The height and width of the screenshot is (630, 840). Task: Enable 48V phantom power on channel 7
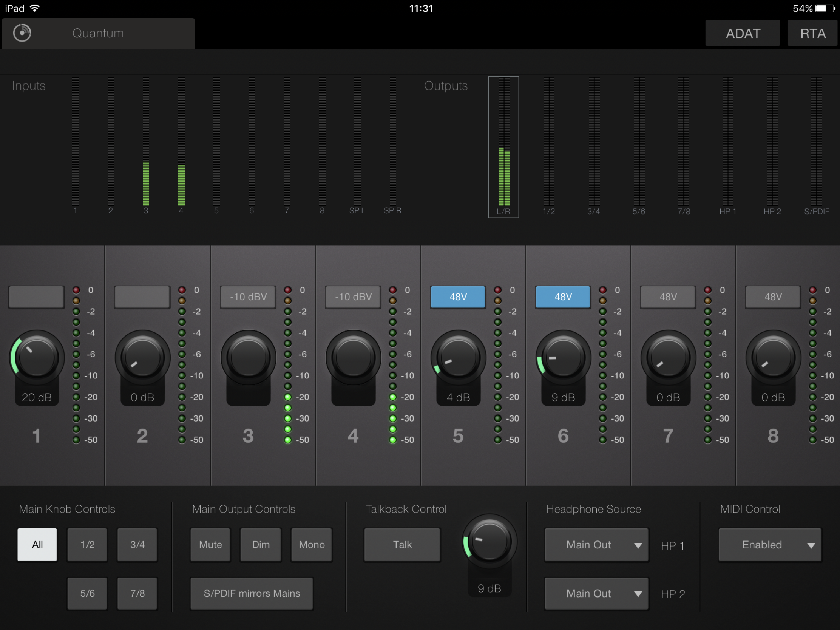click(x=668, y=297)
